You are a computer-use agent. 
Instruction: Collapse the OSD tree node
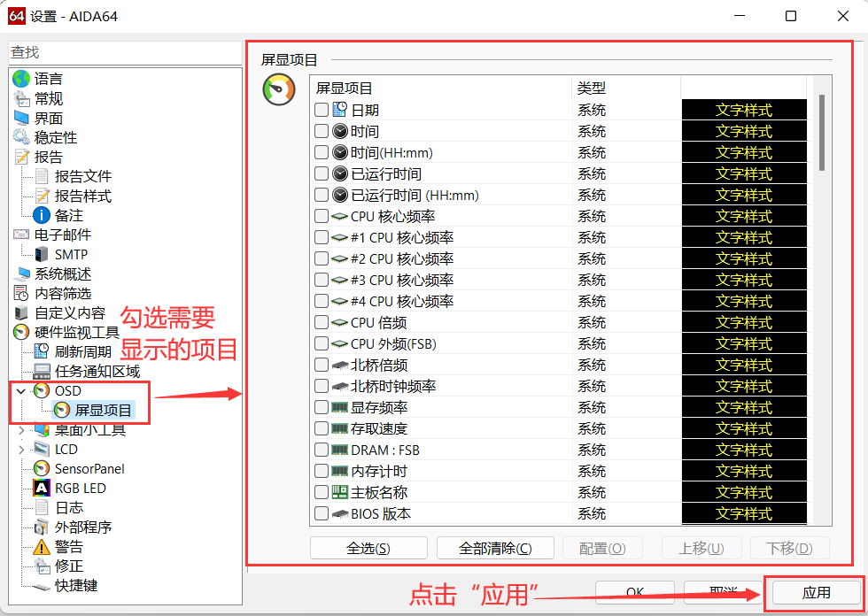point(20,390)
